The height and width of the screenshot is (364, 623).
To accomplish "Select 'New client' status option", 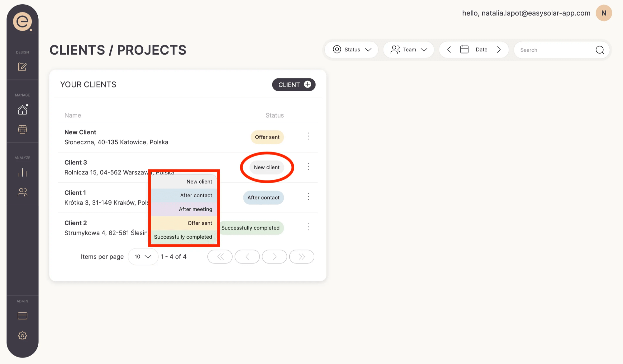I will point(199,182).
